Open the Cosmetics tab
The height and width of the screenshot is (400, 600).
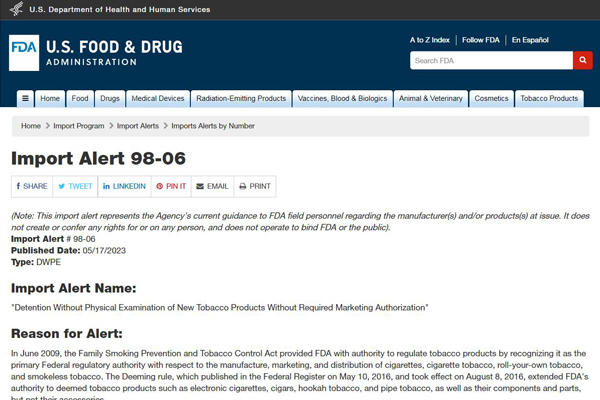491,98
